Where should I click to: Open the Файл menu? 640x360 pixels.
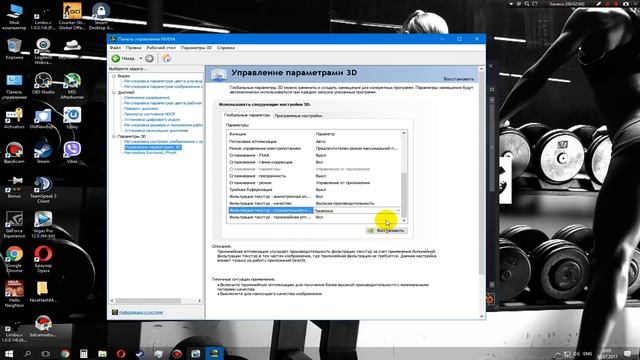click(116, 48)
